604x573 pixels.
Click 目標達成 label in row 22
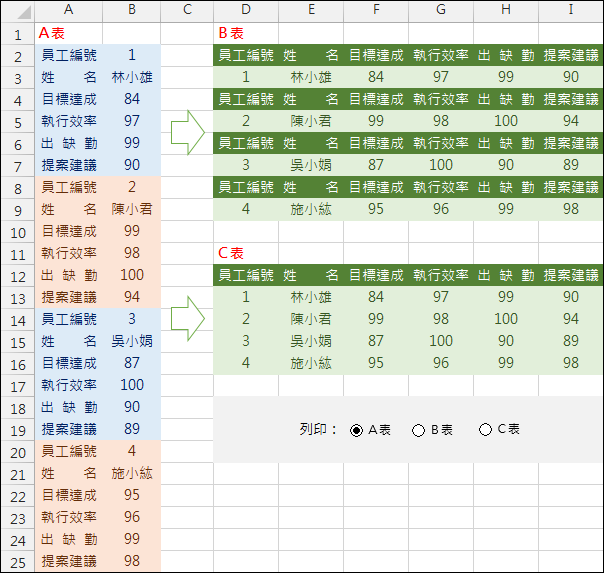coord(69,495)
